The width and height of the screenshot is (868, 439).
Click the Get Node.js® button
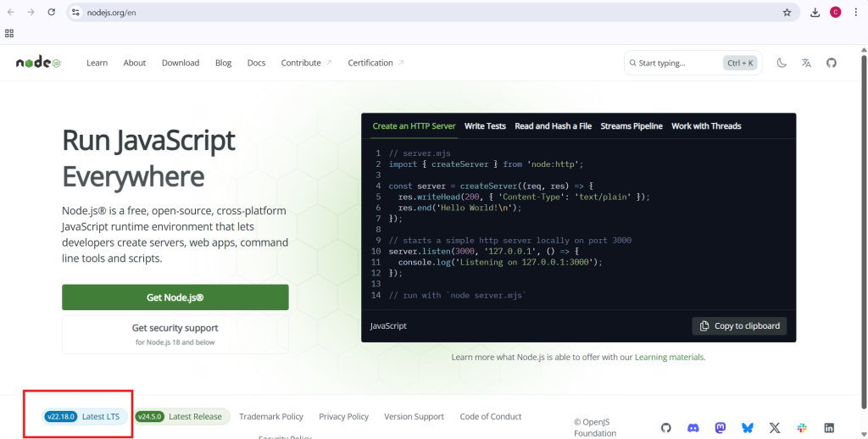[175, 297]
